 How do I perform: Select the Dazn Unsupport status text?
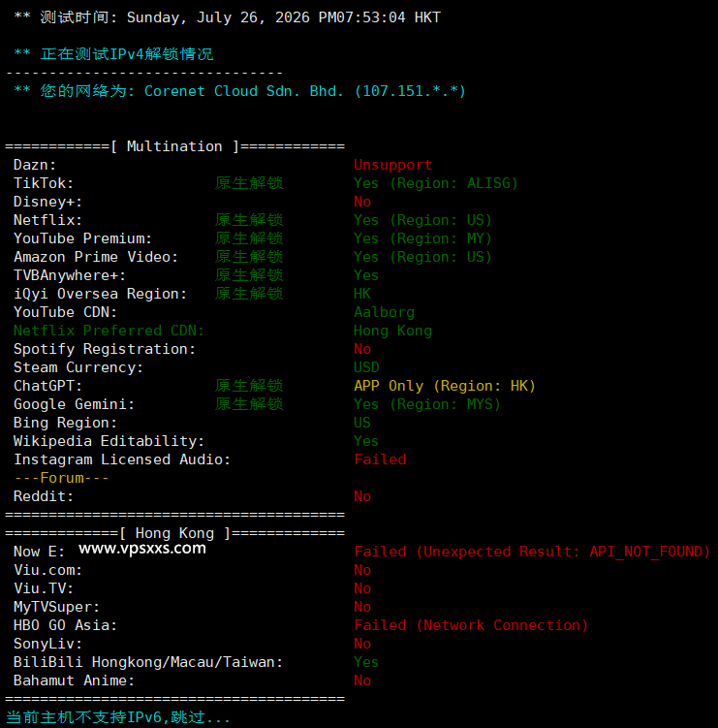[392, 165]
